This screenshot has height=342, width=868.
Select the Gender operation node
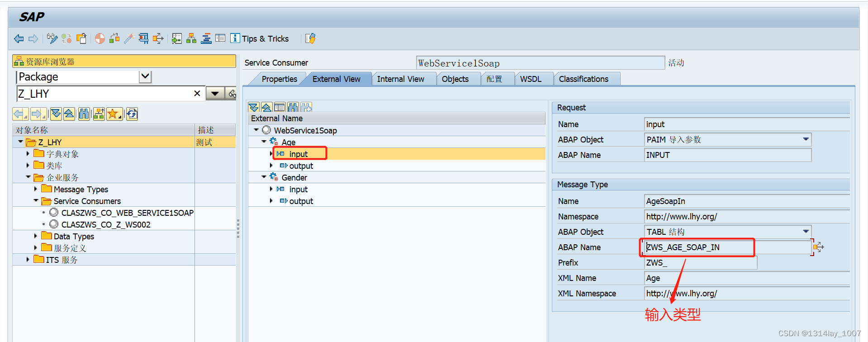(294, 177)
